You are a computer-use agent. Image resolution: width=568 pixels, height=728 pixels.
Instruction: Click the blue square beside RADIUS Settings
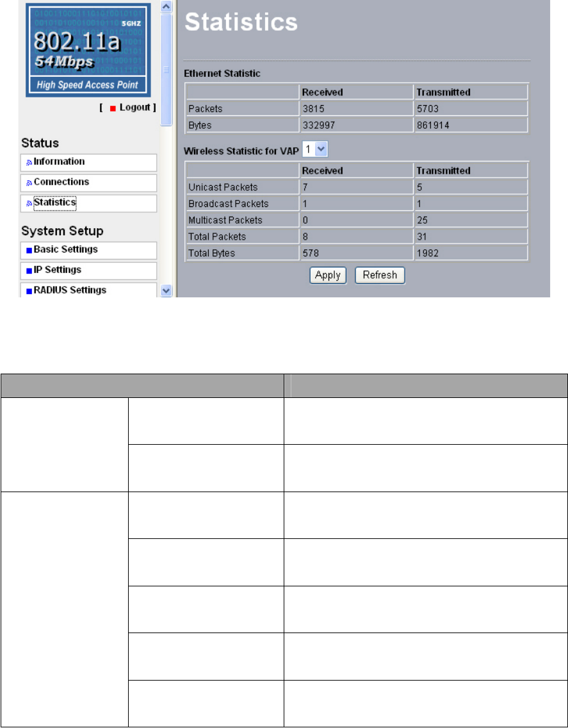29,291
